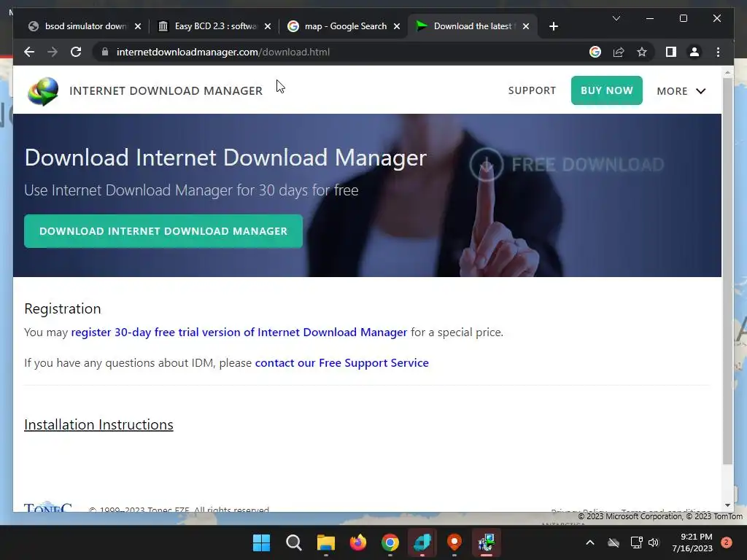Click INTERNET DOWNLOAD MANAGER site title
This screenshot has height=560, width=747.
click(x=166, y=90)
